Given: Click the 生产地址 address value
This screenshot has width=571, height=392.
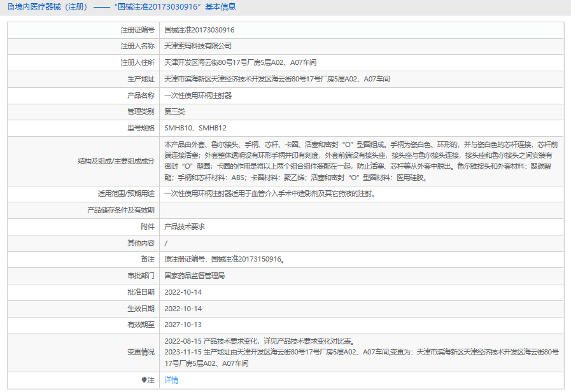Looking at the screenshot, I should click(277, 79).
